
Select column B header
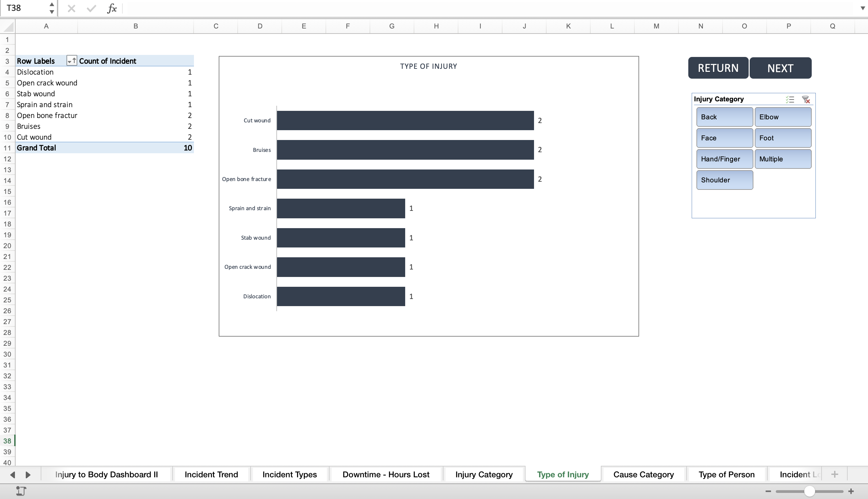(135, 26)
